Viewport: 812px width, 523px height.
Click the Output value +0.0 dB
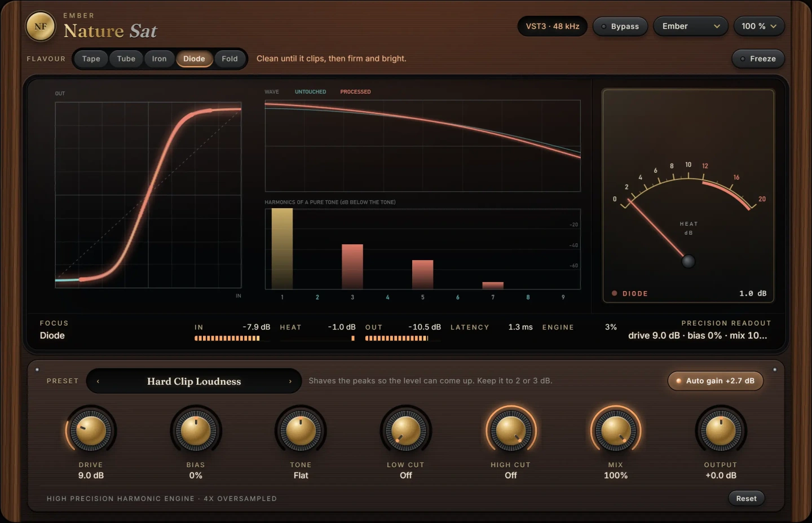coord(721,476)
